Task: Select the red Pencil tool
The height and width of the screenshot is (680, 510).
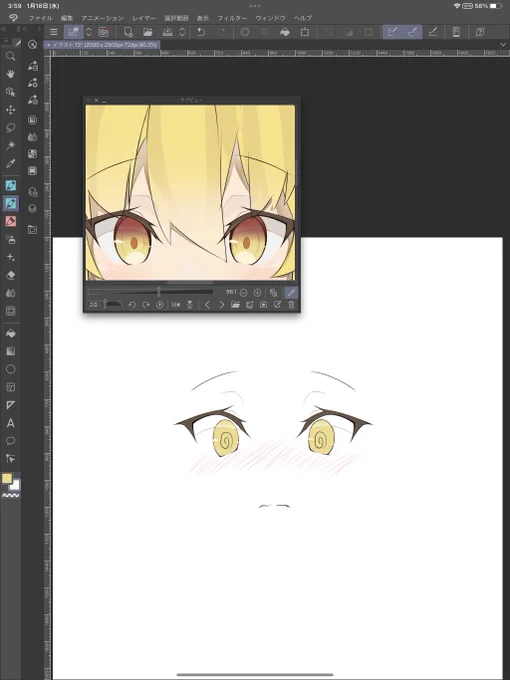Action: pos(11,221)
